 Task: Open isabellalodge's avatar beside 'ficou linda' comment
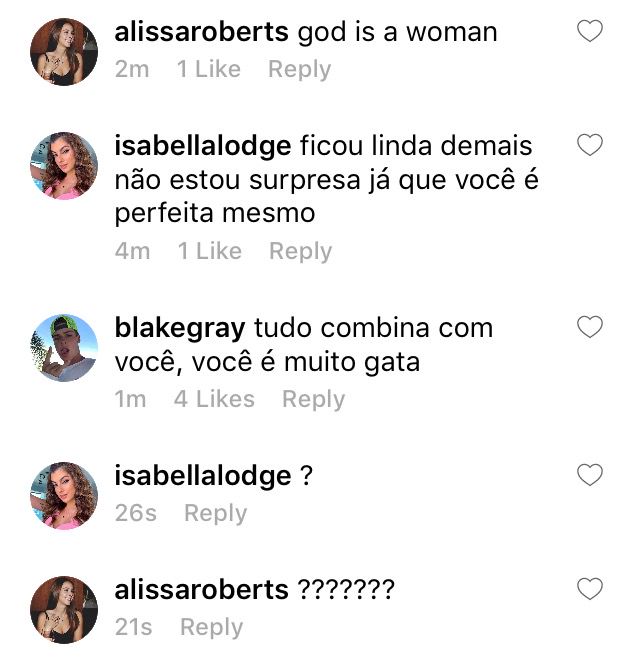click(64, 166)
